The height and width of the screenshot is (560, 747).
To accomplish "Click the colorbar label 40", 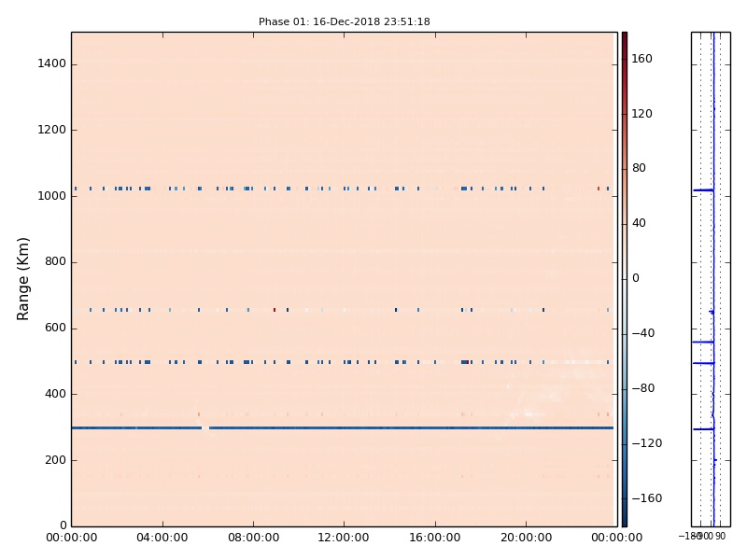I will 639,223.
